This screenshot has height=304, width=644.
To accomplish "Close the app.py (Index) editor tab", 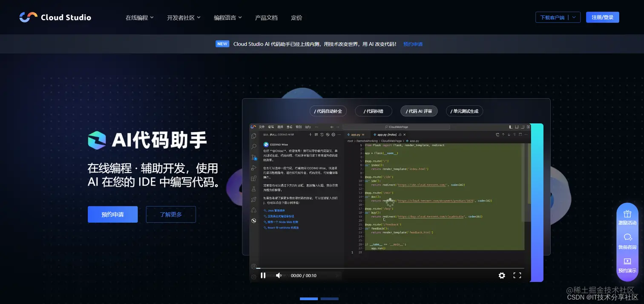I will click(404, 135).
